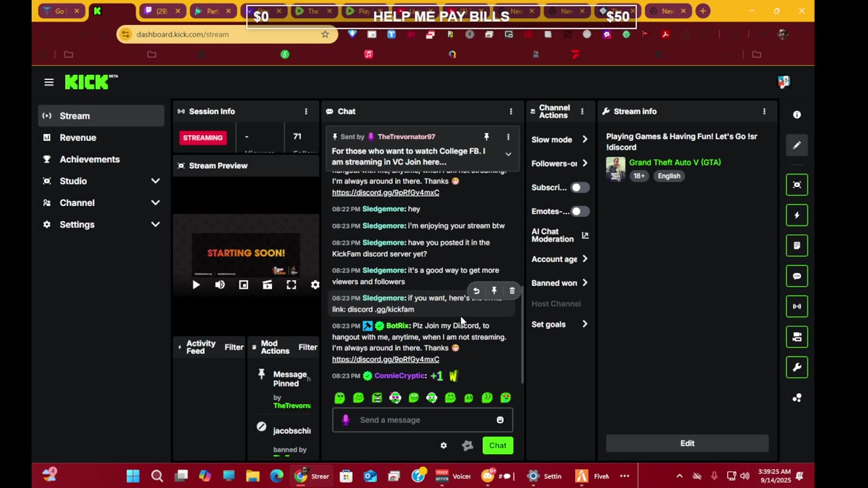Open File Explorer from taskbar

pos(252,476)
